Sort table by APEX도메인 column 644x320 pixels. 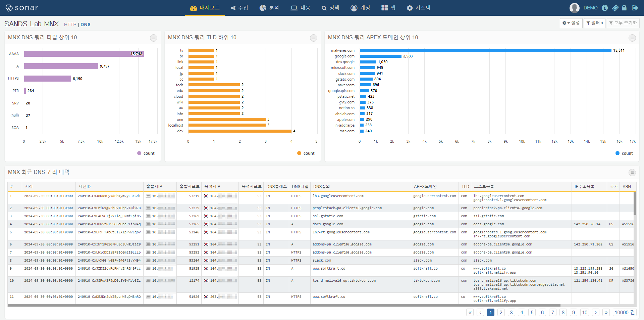point(435,186)
